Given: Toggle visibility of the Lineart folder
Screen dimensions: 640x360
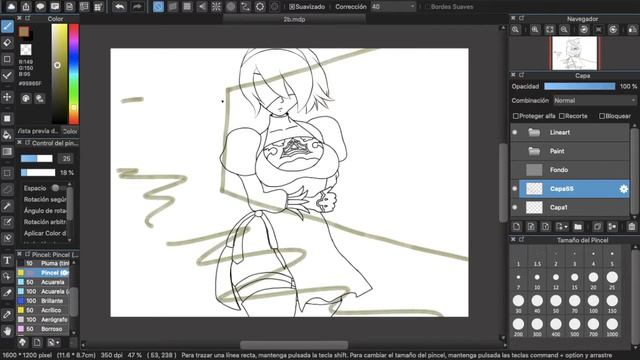Looking at the screenshot, I should [515, 132].
